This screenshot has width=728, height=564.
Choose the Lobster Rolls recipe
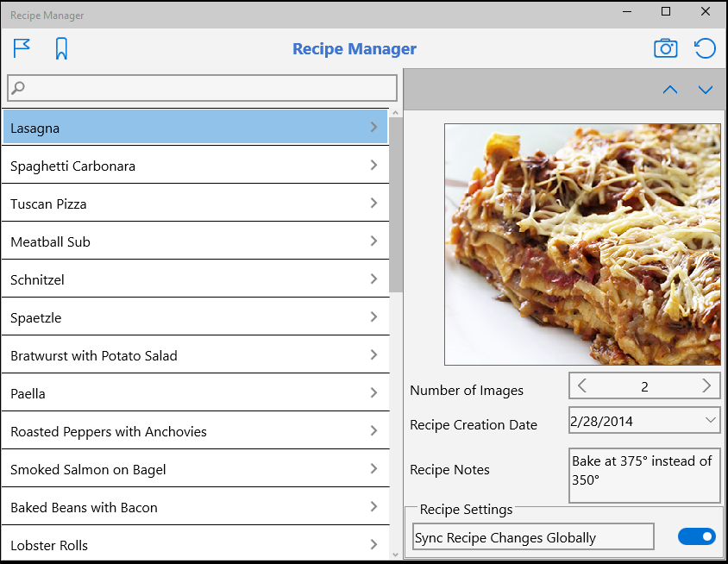tap(196, 544)
